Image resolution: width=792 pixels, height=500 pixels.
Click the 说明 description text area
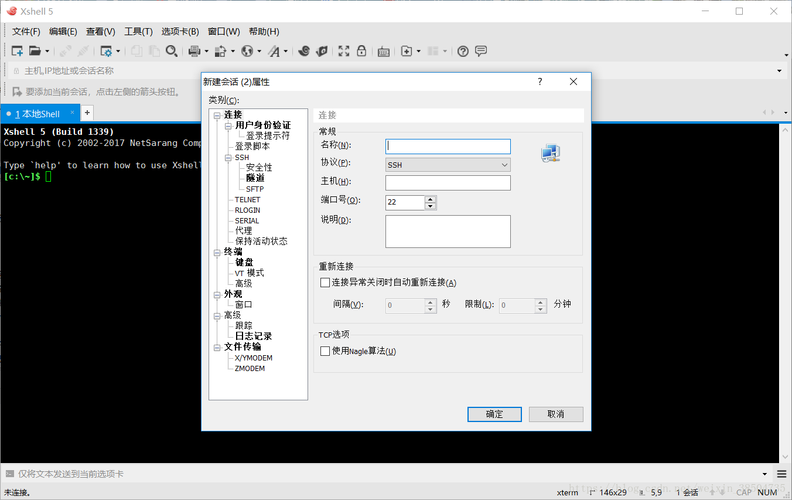(x=448, y=231)
